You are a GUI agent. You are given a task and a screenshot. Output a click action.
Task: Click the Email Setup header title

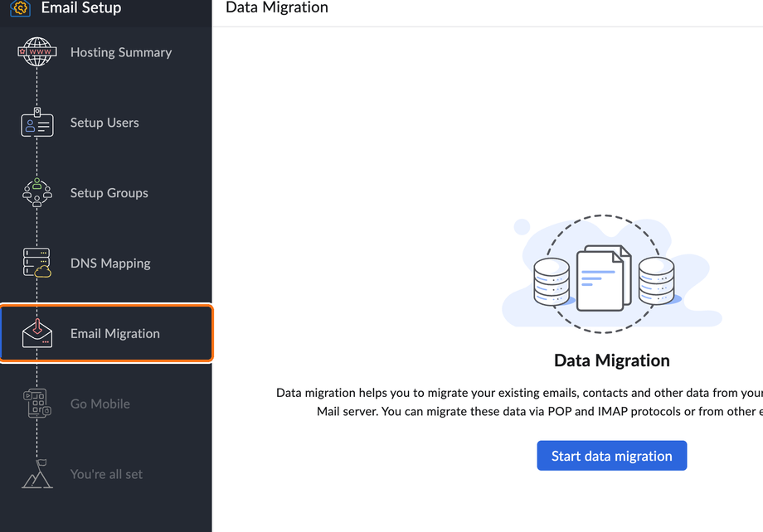(x=80, y=7)
